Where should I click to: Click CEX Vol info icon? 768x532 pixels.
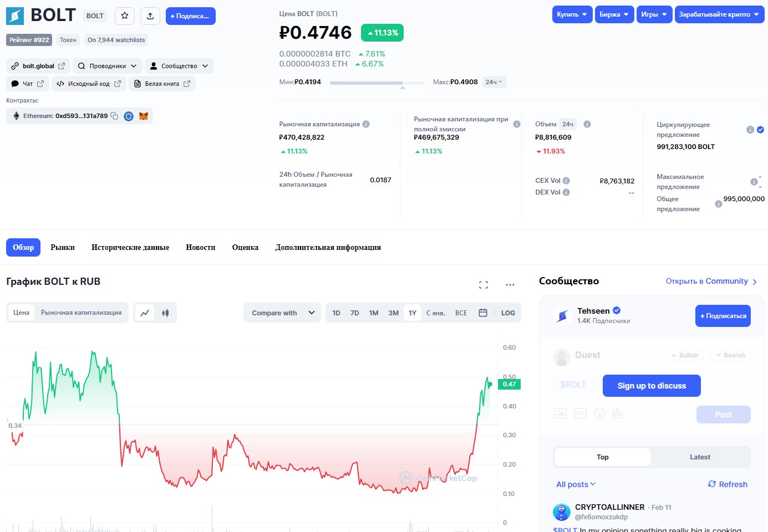(x=566, y=181)
